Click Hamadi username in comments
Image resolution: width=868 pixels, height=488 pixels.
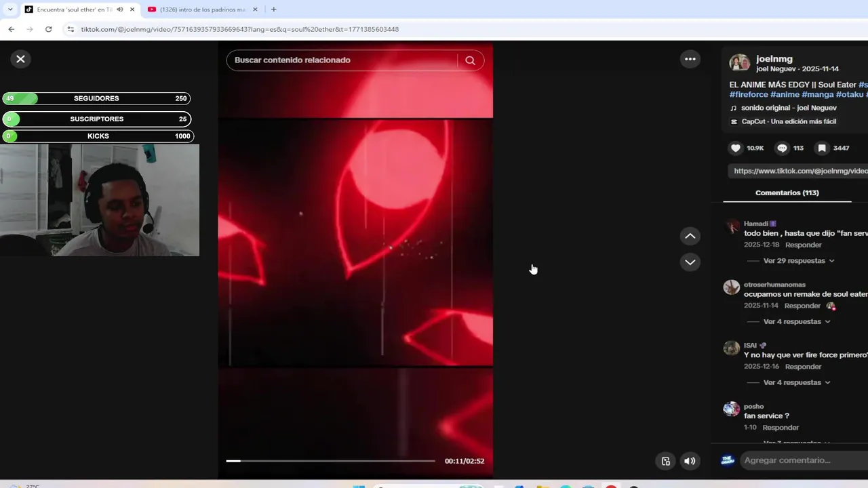pyautogui.click(x=755, y=224)
